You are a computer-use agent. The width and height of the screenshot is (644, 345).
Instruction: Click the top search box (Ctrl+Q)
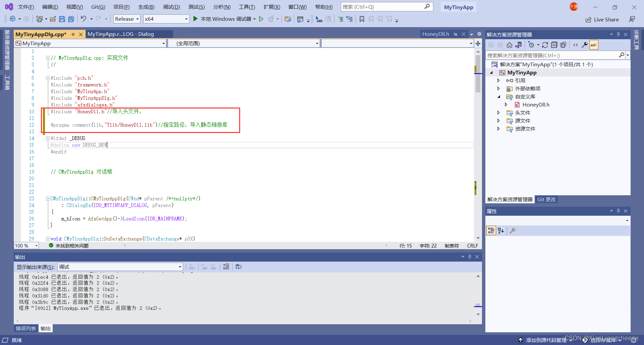coord(387,7)
